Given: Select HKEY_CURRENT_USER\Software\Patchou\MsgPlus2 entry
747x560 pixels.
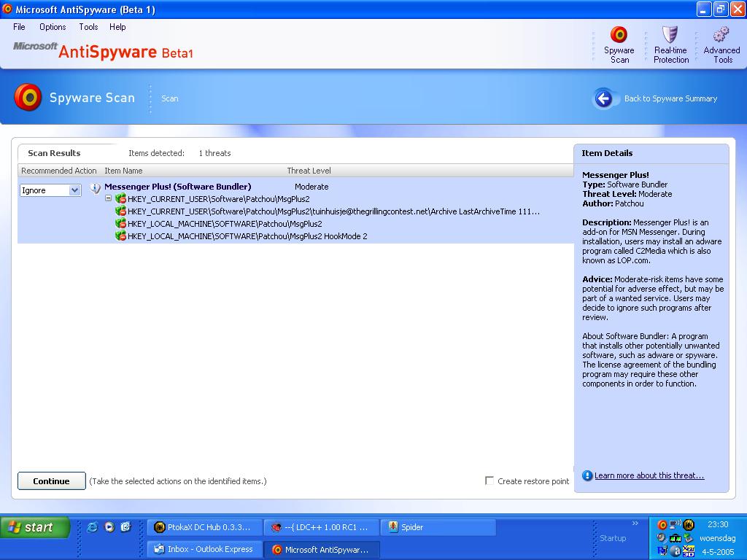Looking at the screenshot, I should (x=219, y=199).
